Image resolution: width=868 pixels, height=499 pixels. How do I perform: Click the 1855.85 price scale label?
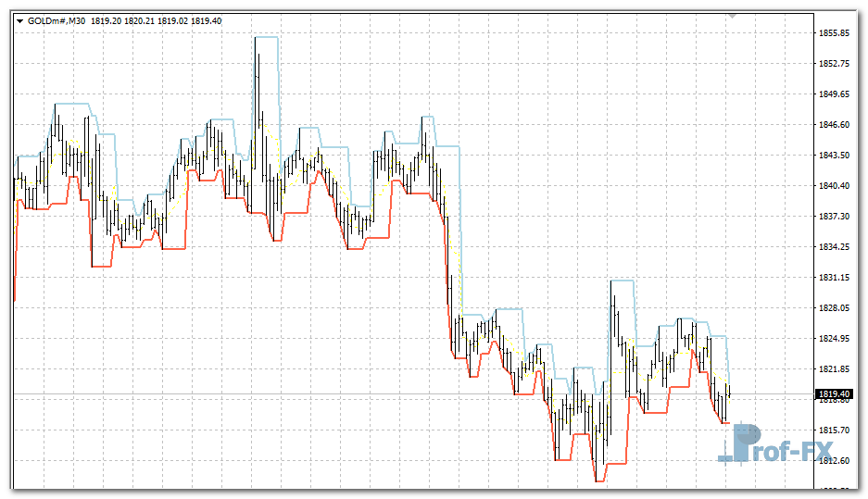(835, 33)
